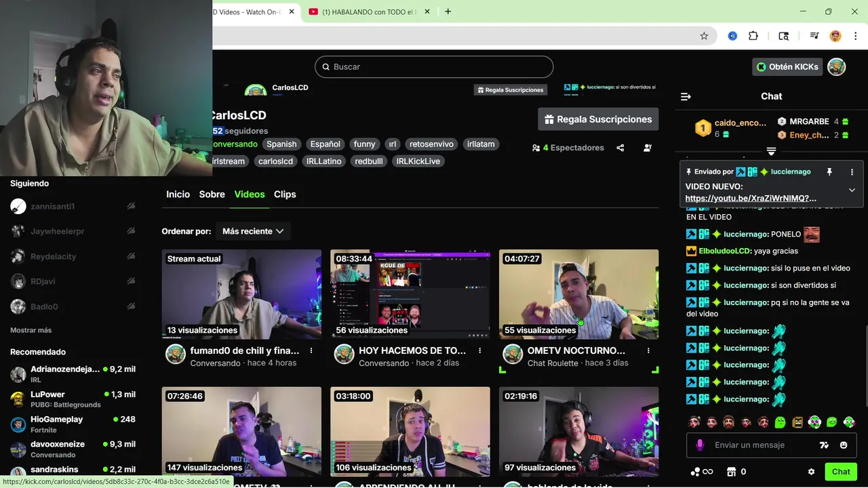
Task: Send message with green Chat button
Action: [x=841, y=472]
